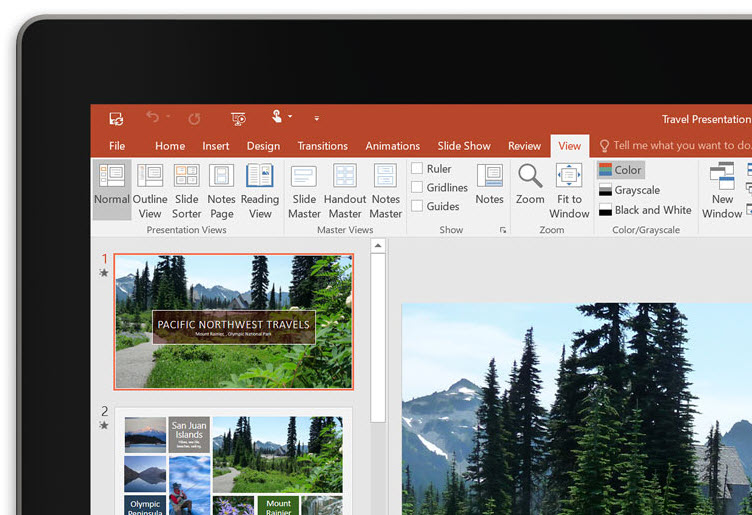
Task: Click the Save icon in quick access toolbar
Action: pos(116,118)
